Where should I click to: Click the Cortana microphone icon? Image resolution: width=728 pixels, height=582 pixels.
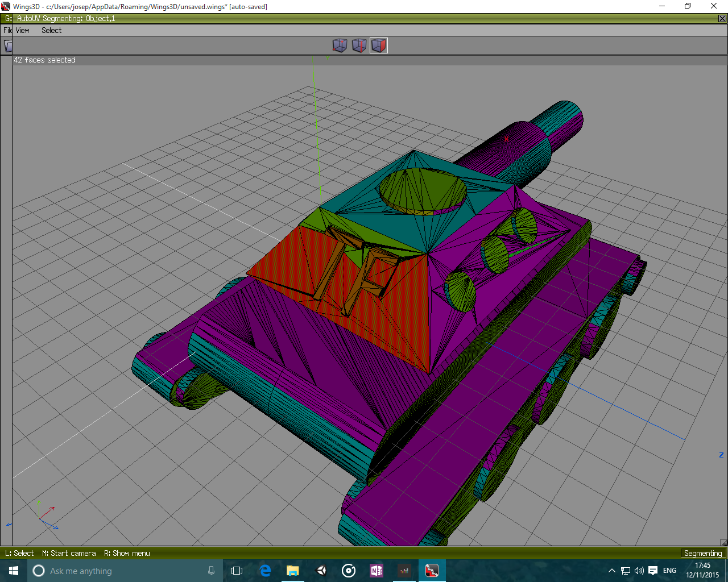(x=211, y=571)
